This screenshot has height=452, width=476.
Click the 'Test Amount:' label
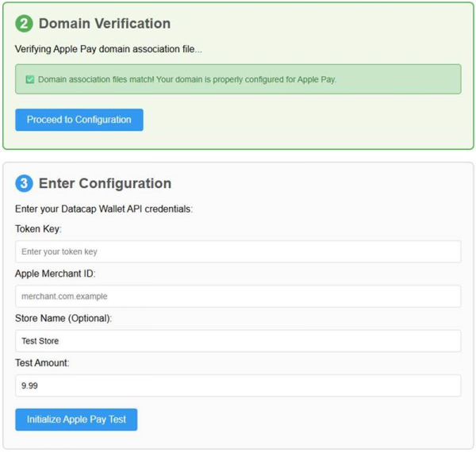(x=42, y=363)
